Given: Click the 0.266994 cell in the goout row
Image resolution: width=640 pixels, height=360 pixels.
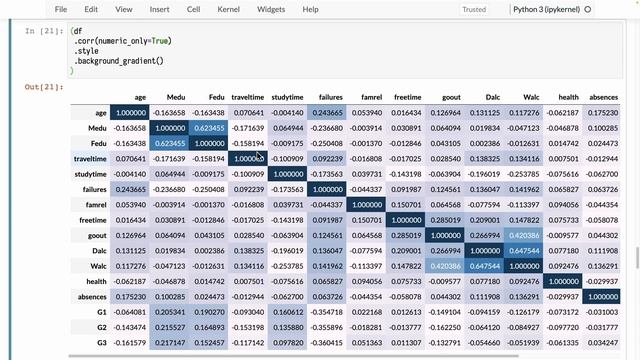Looking at the screenshot, I should [484, 236].
